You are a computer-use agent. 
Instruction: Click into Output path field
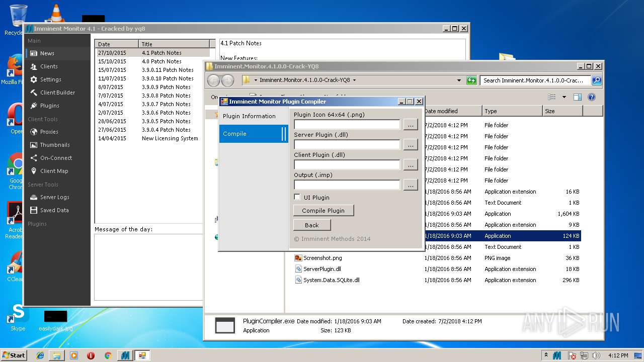(347, 185)
